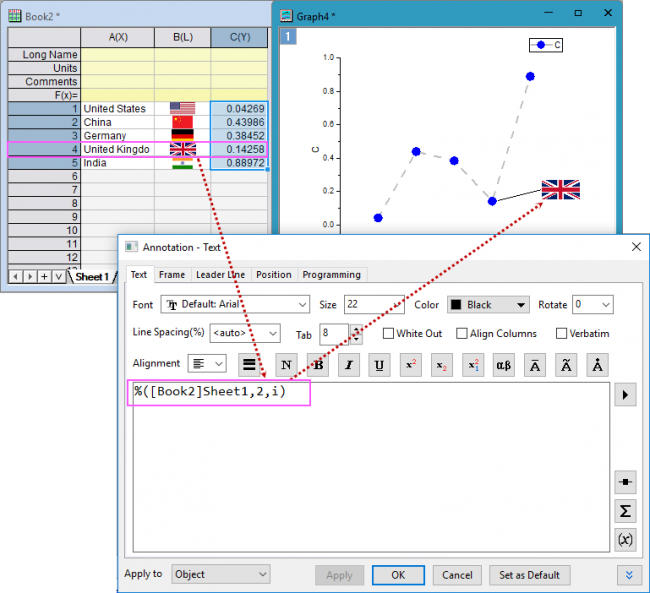
Task: Click the Normal (N) format button
Action: point(286,365)
